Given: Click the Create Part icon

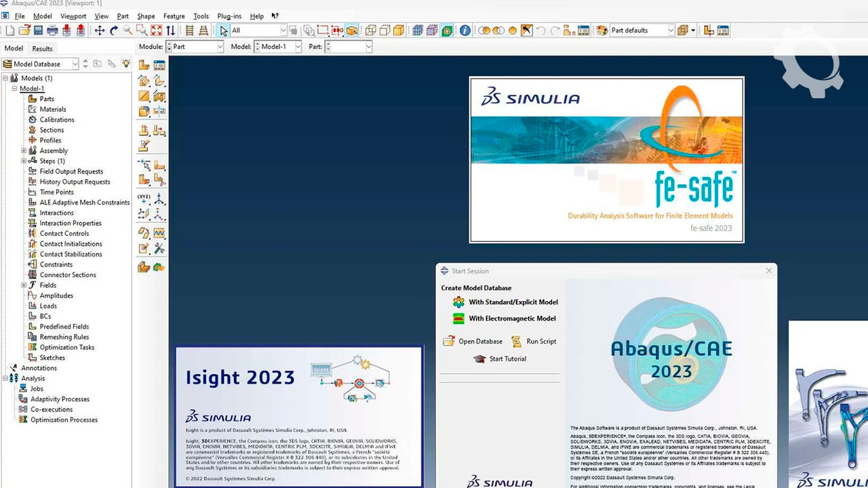Looking at the screenshot, I should click(x=144, y=65).
